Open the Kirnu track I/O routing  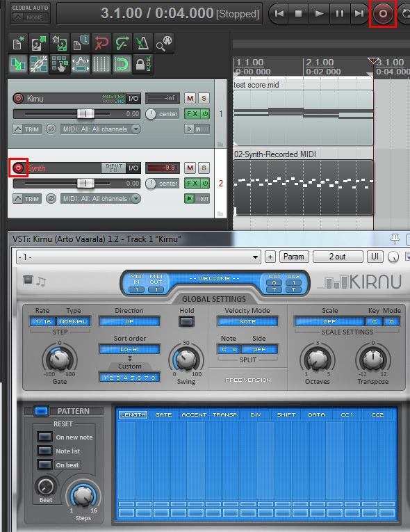[x=133, y=98]
